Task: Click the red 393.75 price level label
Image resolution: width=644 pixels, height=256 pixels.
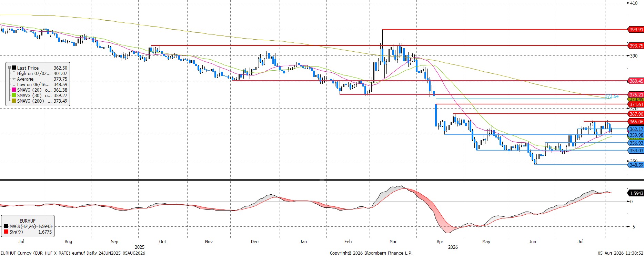Action: (636, 45)
